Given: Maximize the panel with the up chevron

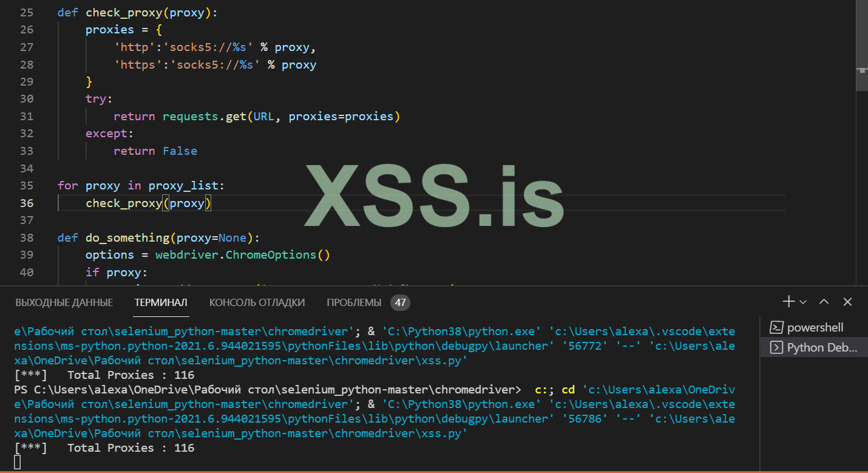Looking at the screenshot, I should [x=824, y=302].
